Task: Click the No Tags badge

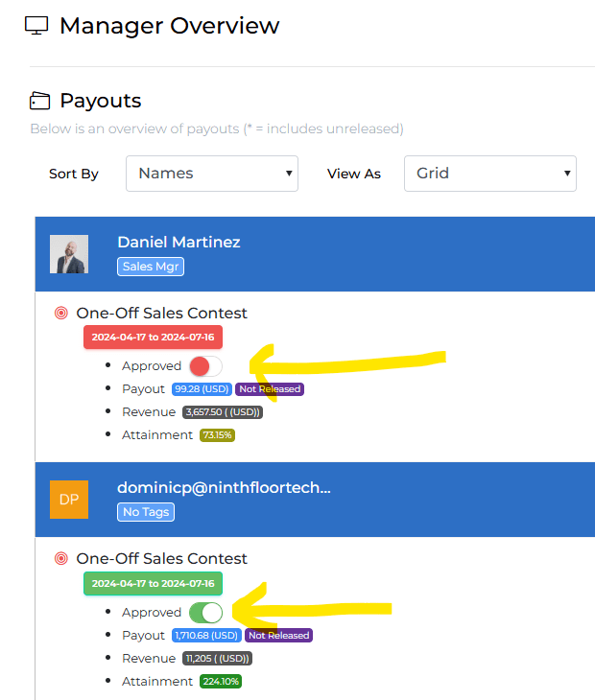Action: coord(146,512)
